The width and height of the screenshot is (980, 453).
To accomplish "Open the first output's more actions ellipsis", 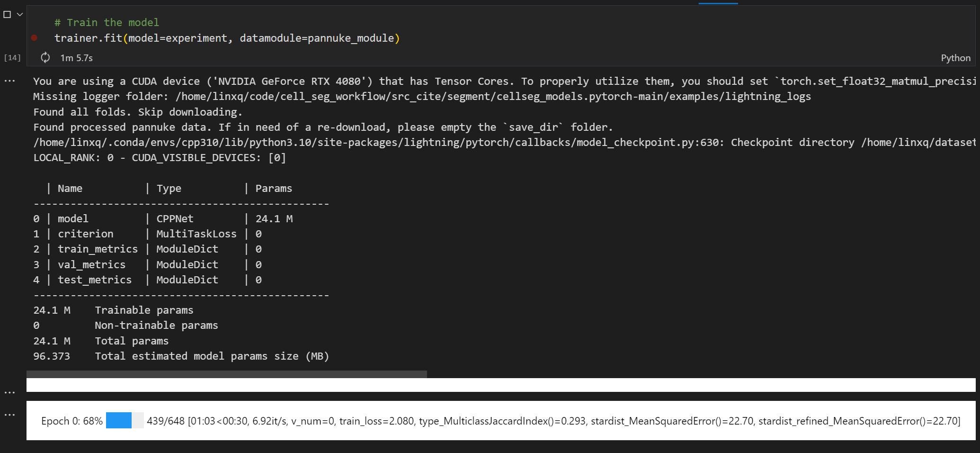I will click(x=9, y=82).
